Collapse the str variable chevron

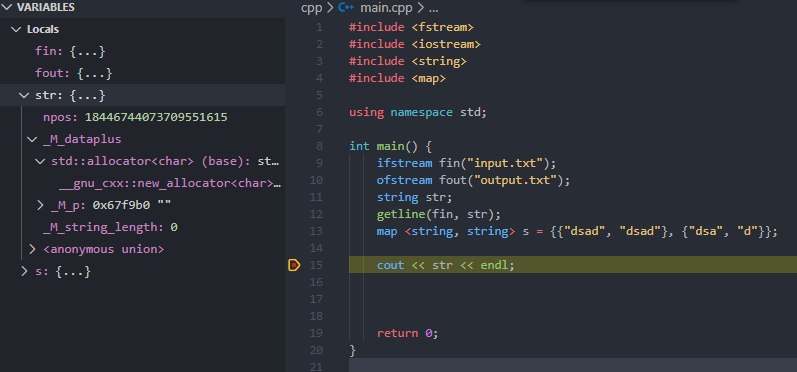[23, 95]
